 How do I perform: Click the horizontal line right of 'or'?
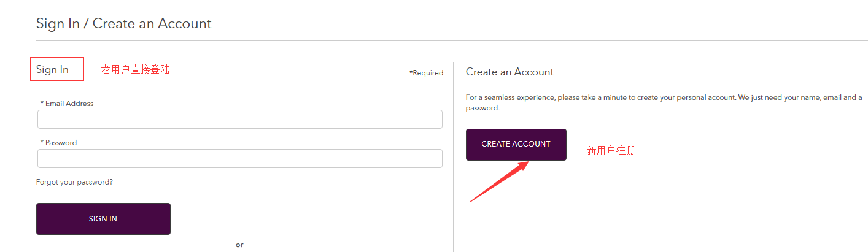350,245
